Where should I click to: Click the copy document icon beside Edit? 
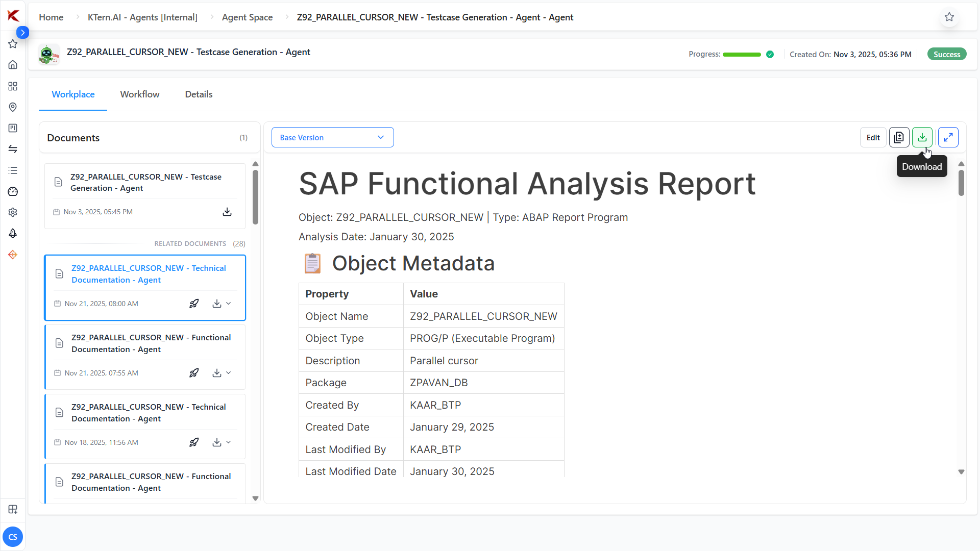[899, 137]
